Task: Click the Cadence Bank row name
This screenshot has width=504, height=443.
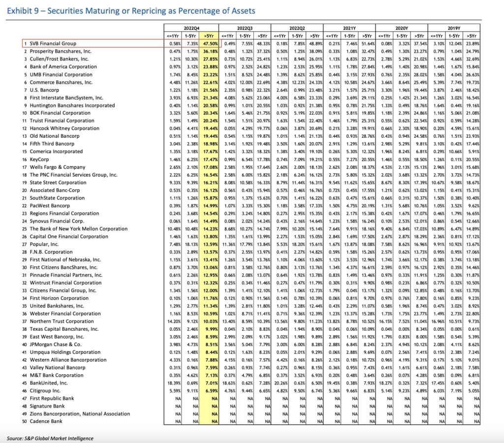Action: click(46, 421)
